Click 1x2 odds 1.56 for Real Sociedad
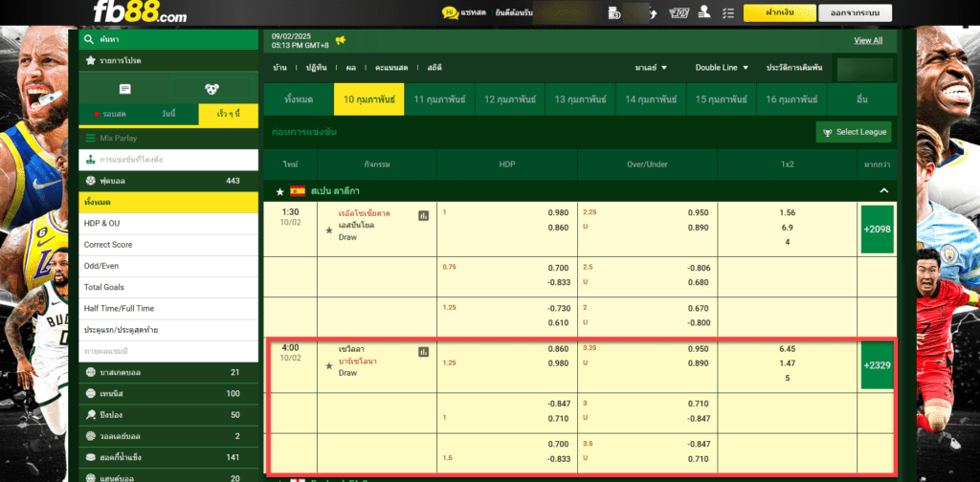Screen dimensions: 980x482 787,213
